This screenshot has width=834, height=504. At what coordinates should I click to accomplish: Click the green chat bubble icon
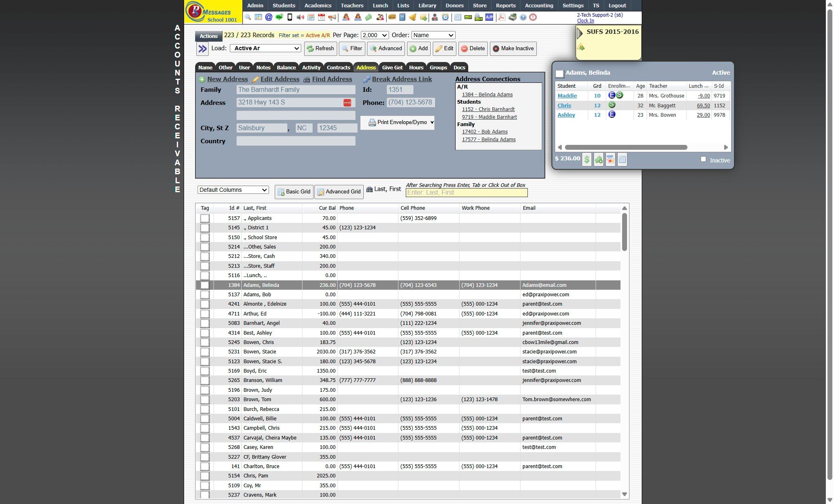pyautogui.click(x=279, y=17)
